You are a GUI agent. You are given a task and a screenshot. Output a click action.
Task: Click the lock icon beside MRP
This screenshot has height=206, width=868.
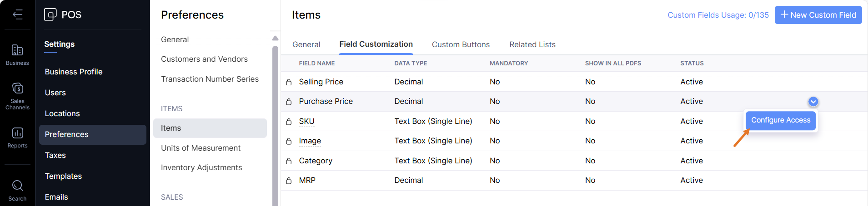(289, 181)
